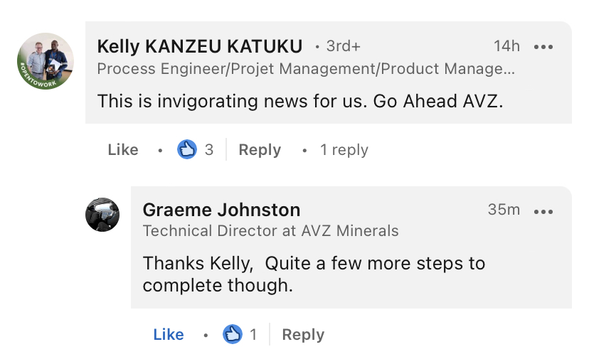Click the 3 reactions count
Image resolution: width=589 pixels, height=364 pixels.
[x=209, y=150]
